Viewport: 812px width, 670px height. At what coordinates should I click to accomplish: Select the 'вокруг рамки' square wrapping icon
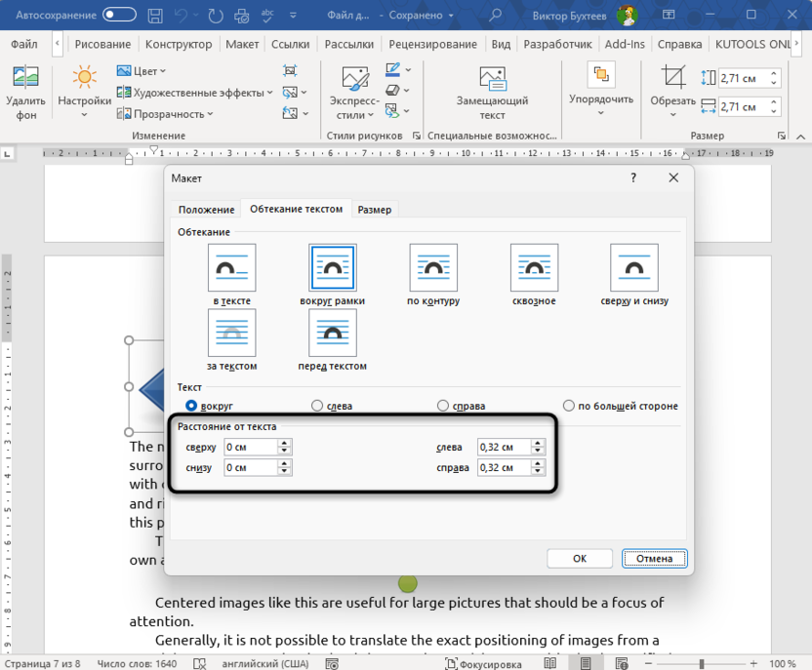point(332,268)
